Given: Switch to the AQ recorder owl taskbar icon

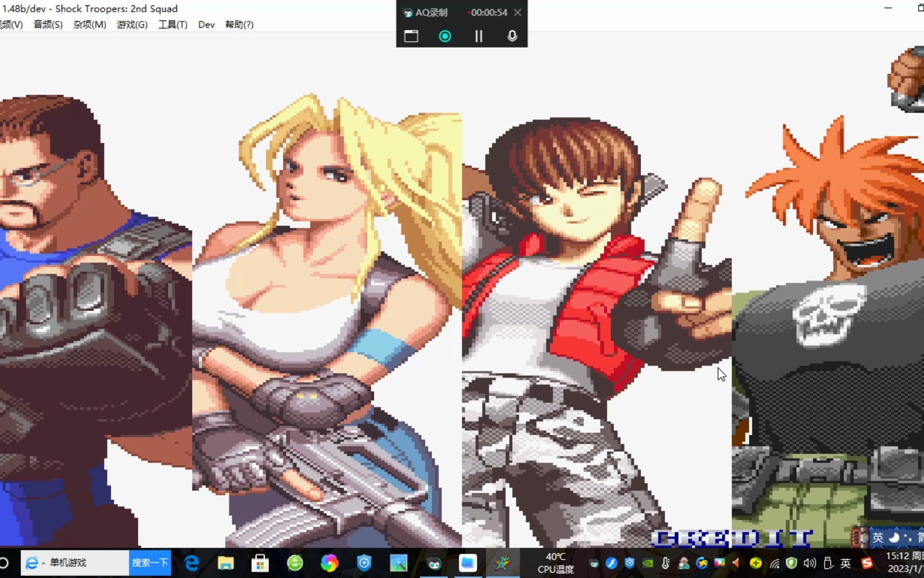Looking at the screenshot, I should click(434, 562).
